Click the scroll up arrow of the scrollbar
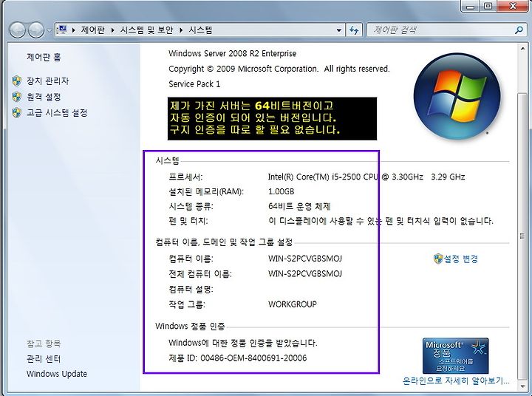The image size is (532, 396). [522, 49]
